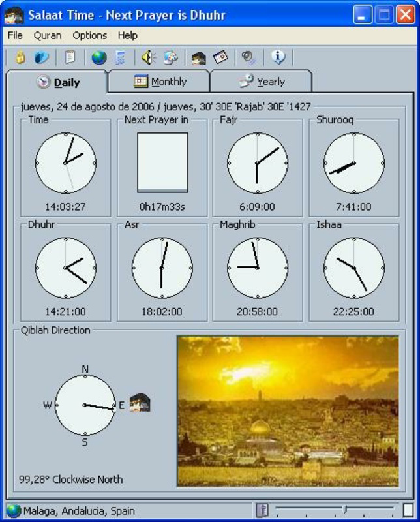Click the Malaga, Andalucia, Spain location text

pyautogui.click(x=79, y=511)
